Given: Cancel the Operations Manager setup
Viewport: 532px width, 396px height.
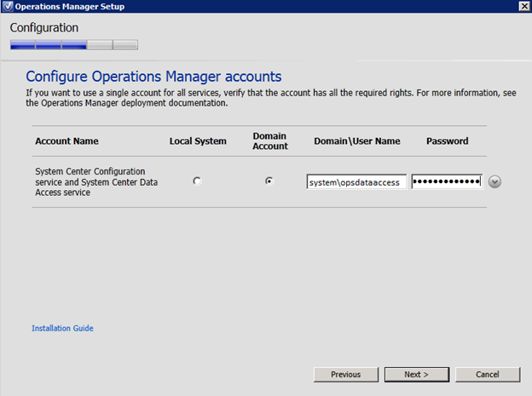Looking at the screenshot, I should pyautogui.click(x=488, y=375).
